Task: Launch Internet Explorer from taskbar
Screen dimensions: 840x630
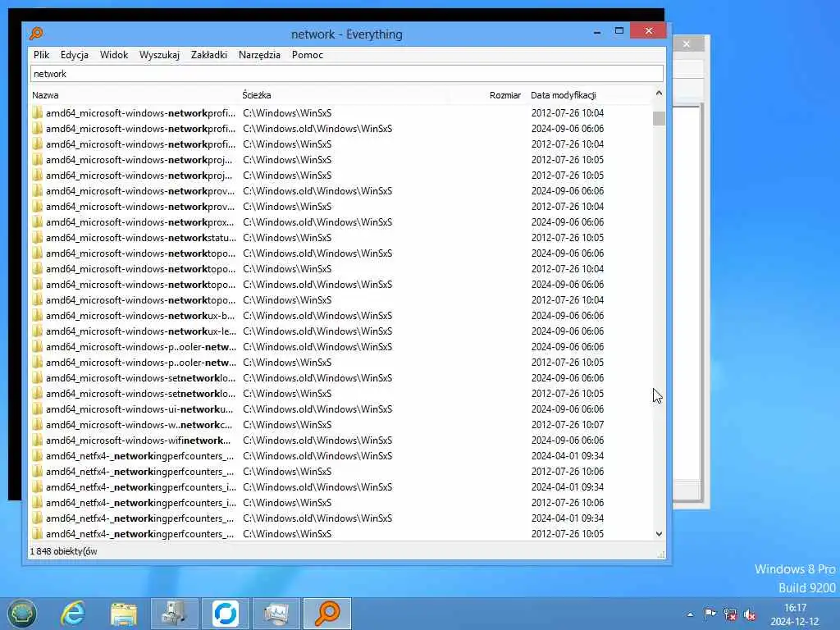Action: (73, 614)
